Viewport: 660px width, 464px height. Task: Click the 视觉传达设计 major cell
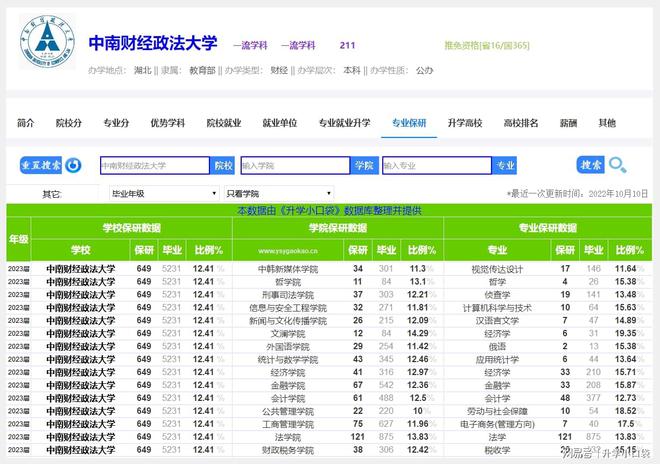click(x=497, y=269)
